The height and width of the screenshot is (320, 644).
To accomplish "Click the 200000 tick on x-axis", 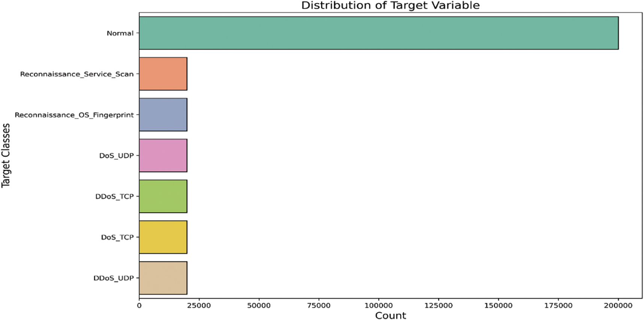I will pyautogui.click(x=618, y=305).
